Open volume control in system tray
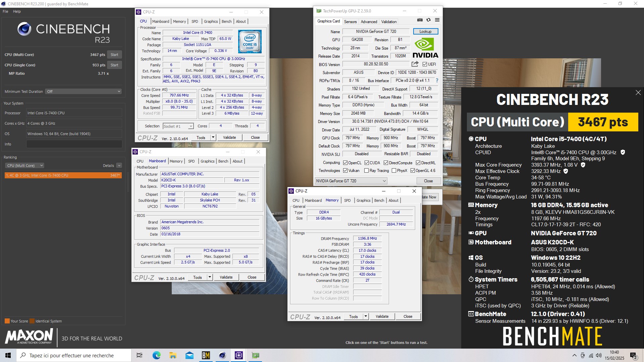This screenshot has height=362, width=644. coord(599,355)
